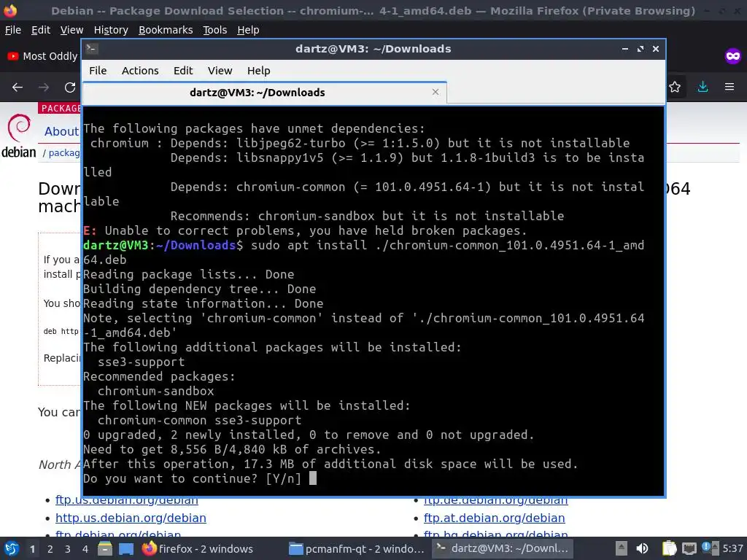
Task: Click the removable media eject tray icon
Action: pyautogui.click(x=620, y=548)
